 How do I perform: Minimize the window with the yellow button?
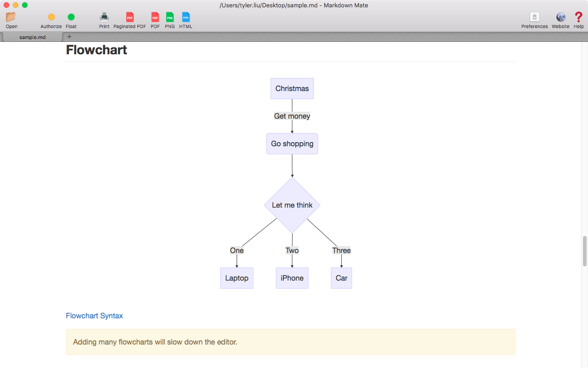click(x=16, y=5)
